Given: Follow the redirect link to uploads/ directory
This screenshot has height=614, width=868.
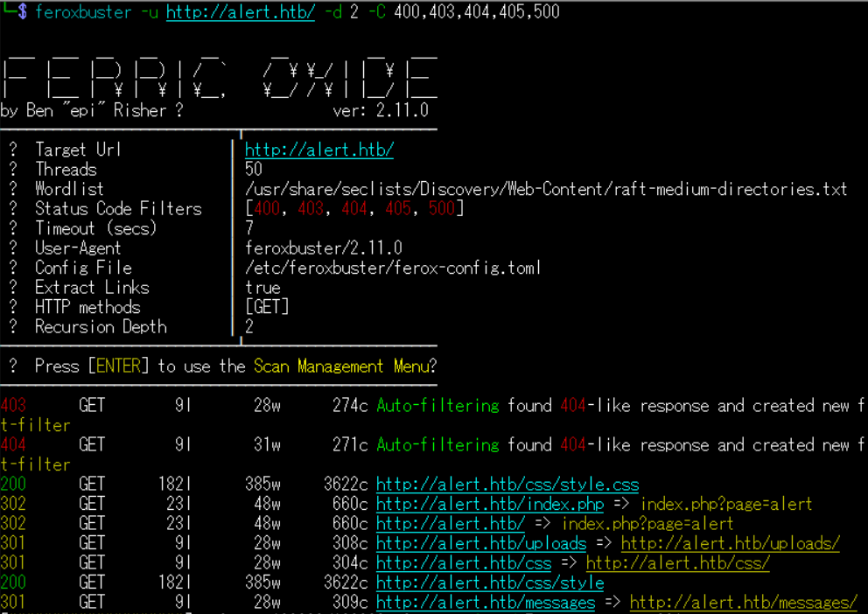Looking at the screenshot, I should pyautogui.click(x=730, y=544).
